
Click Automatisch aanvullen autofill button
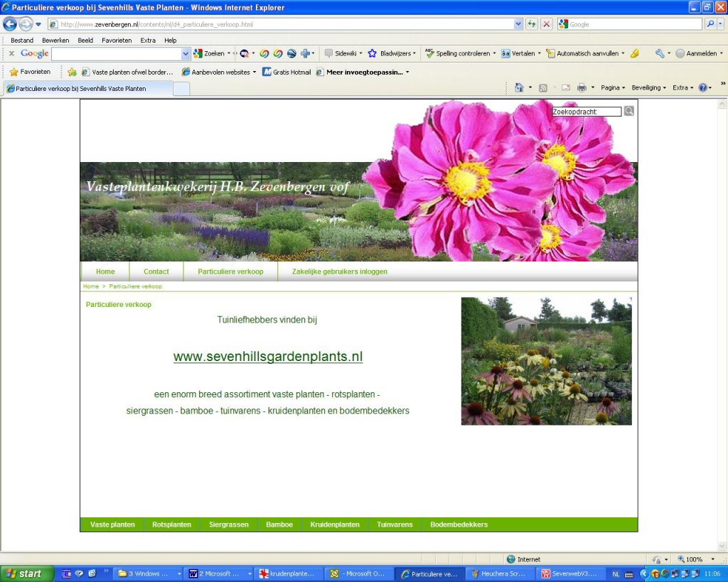(584, 53)
